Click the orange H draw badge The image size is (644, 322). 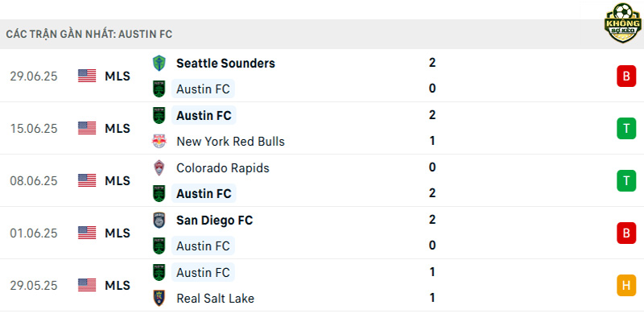[626, 286]
